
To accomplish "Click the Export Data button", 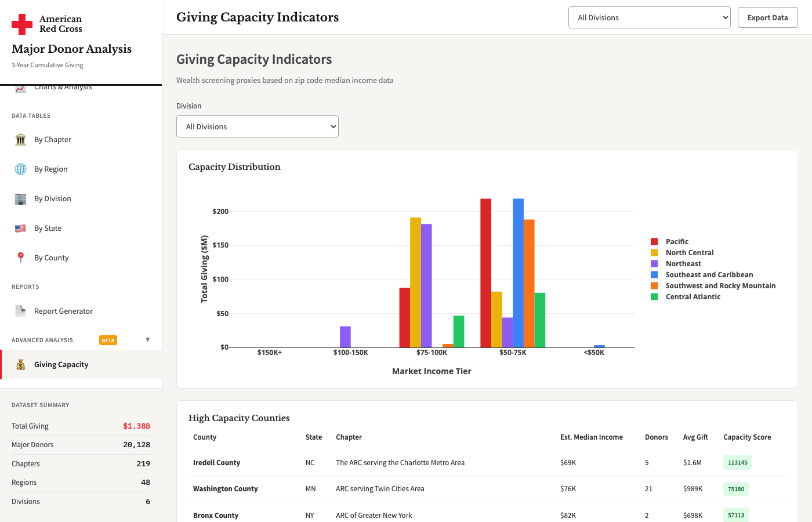I will pyautogui.click(x=768, y=17).
